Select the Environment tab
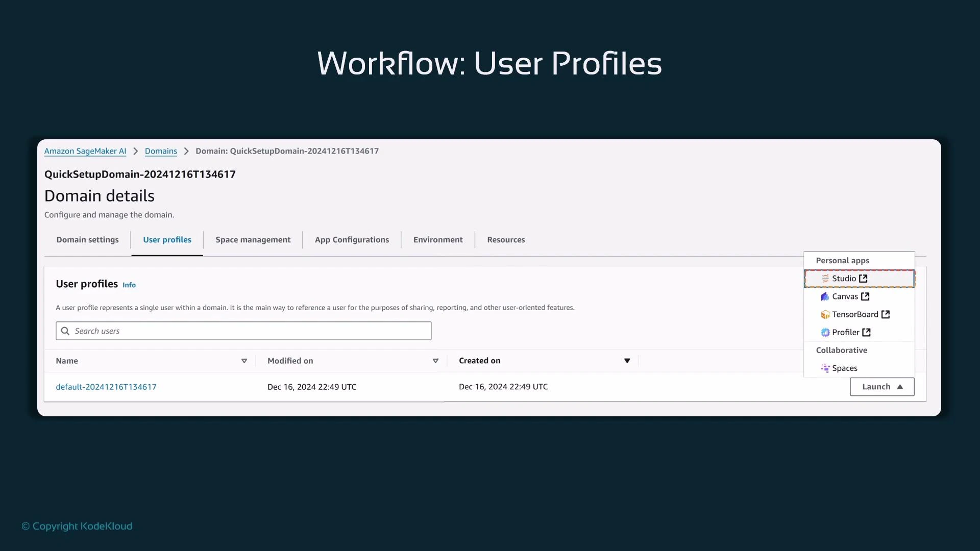 (x=438, y=240)
